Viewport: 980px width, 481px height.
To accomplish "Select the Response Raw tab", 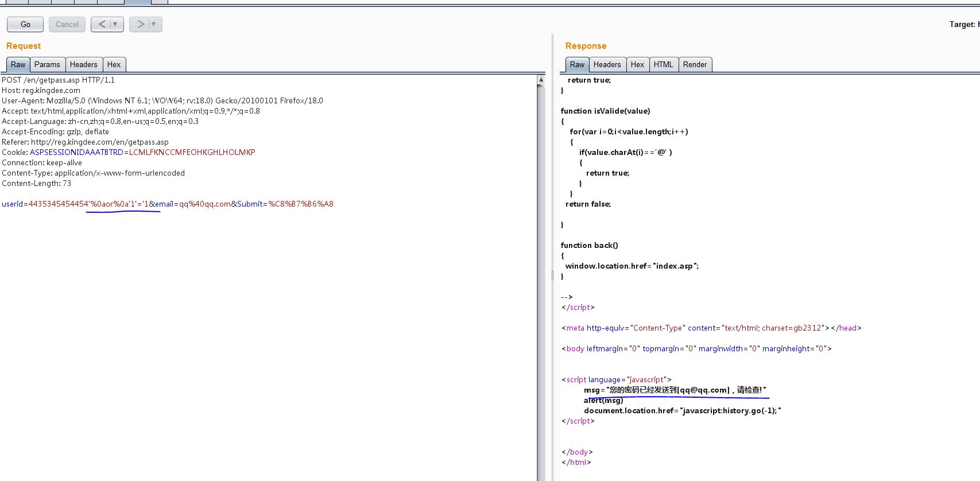I will click(578, 65).
